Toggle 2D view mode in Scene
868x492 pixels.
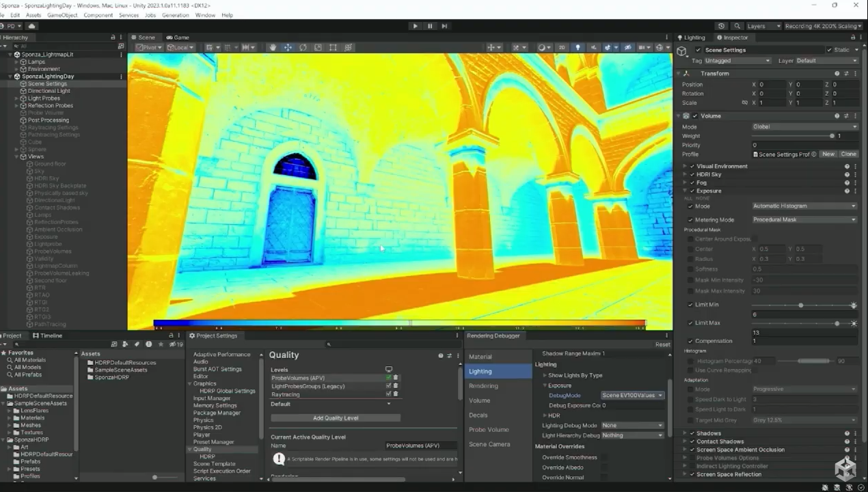(x=562, y=47)
